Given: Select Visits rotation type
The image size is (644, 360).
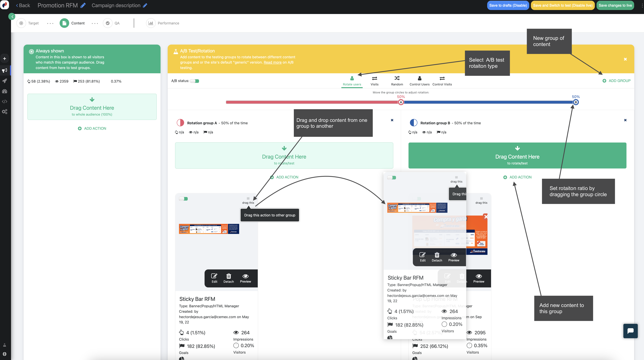Looking at the screenshot, I should coord(374,81).
